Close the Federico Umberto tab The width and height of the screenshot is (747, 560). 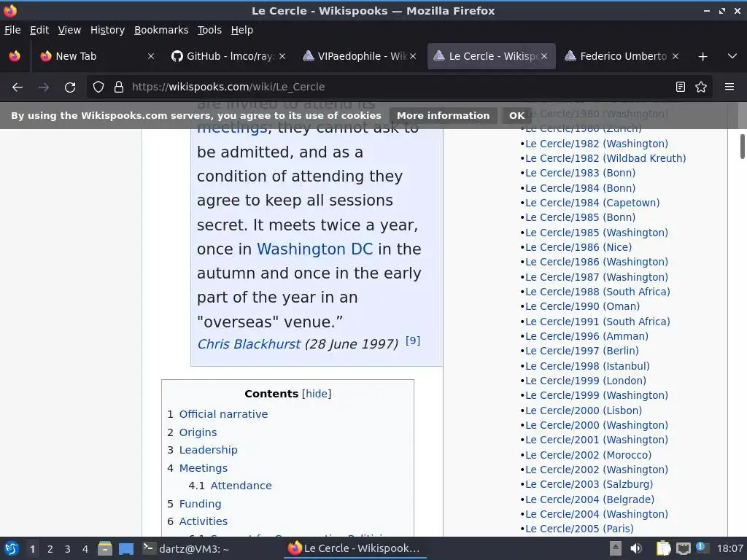click(x=675, y=56)
